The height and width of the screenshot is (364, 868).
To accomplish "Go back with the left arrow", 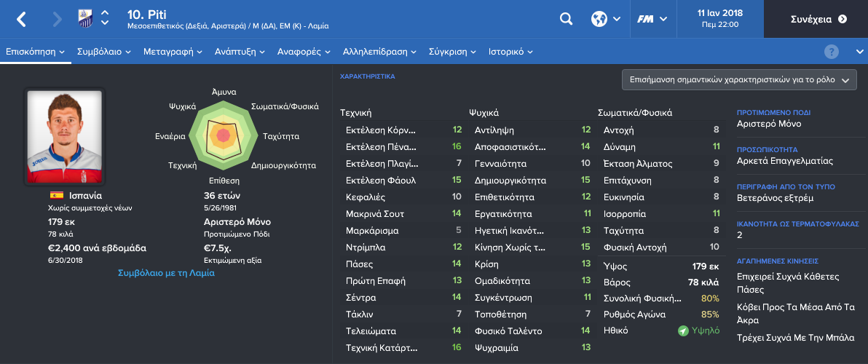I will pos(21,20).
